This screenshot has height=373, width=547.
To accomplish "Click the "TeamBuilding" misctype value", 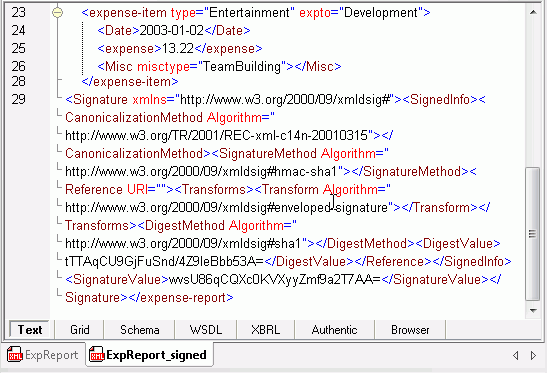I will (x=241, y=66).
